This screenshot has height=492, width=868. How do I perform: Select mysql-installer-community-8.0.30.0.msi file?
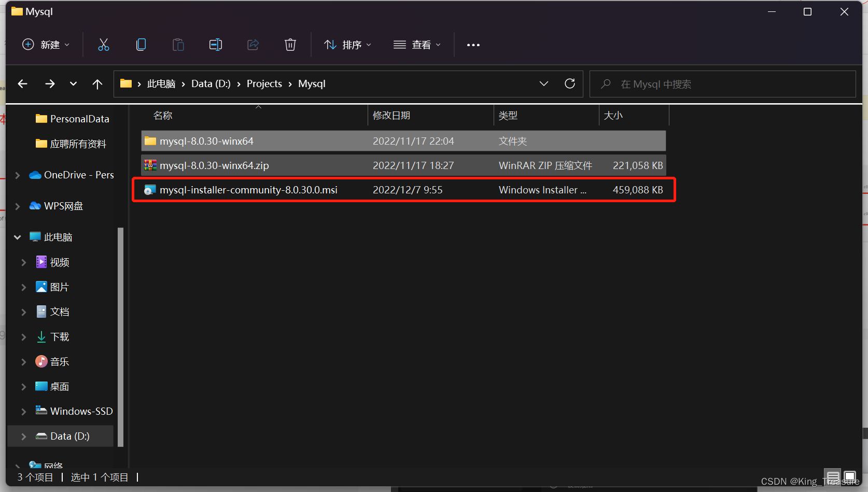[403, 190]
